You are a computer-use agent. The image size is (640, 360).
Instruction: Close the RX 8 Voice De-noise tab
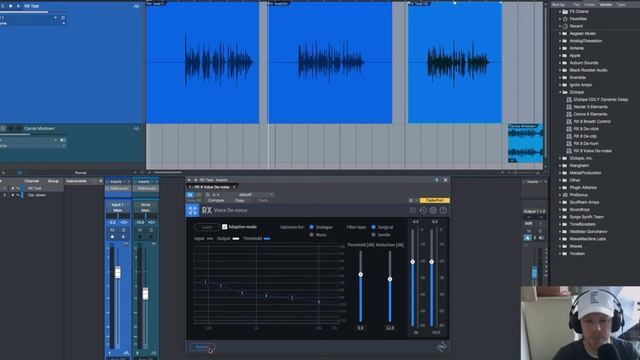tap(234, 187)
